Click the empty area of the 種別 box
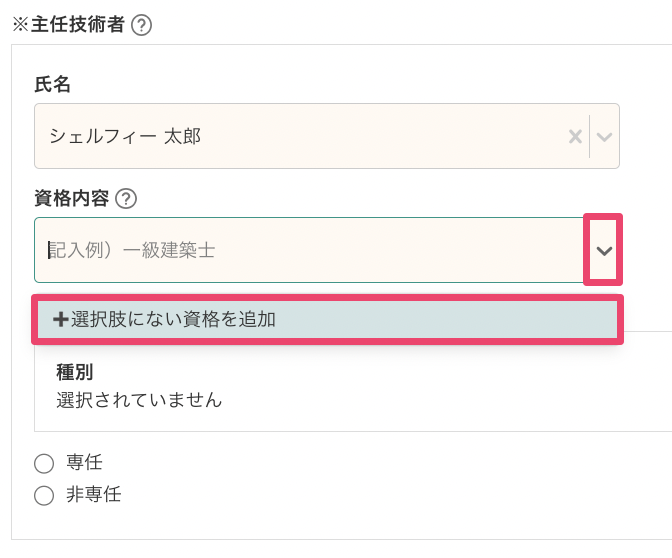Viewport: 672px width, 558px height. (x=450, y=390)
